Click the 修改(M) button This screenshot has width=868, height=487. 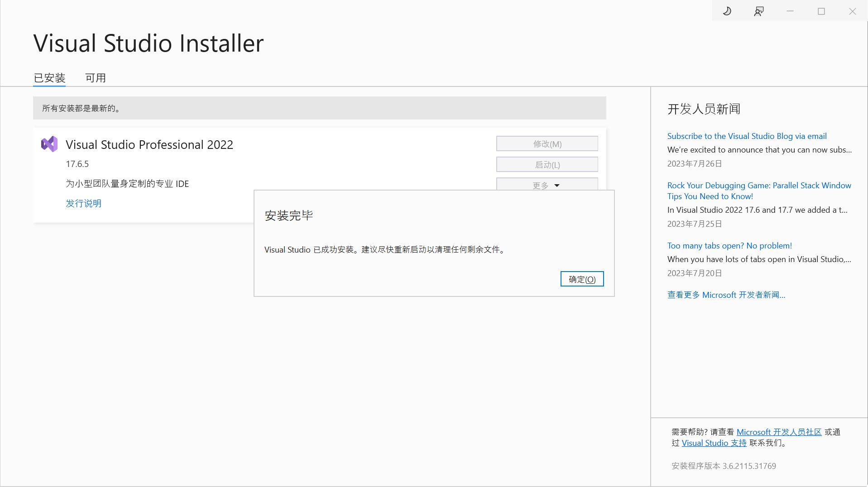[x=547, y=144]
